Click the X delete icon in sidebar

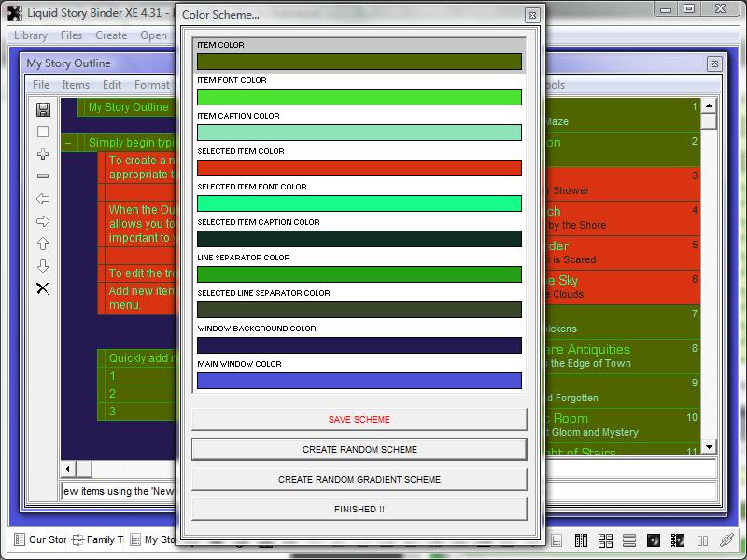click(x=43, y=288)
